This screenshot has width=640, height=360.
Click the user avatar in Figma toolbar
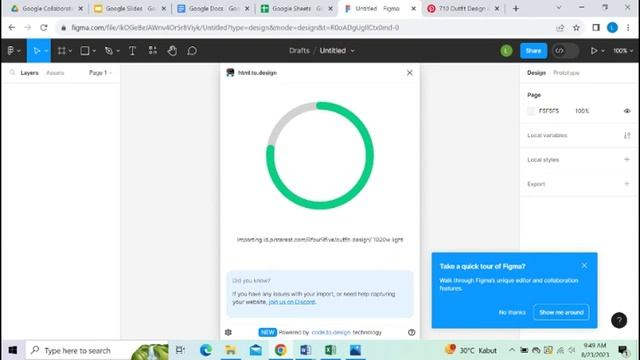[506, 51]
